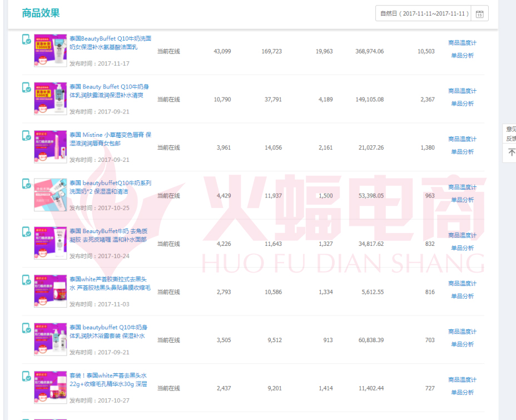The image size is (516, 420).
Task: Click 商品温度计 for Q10牛奶洗面奶女保湿 row
Action: (462, 43)
